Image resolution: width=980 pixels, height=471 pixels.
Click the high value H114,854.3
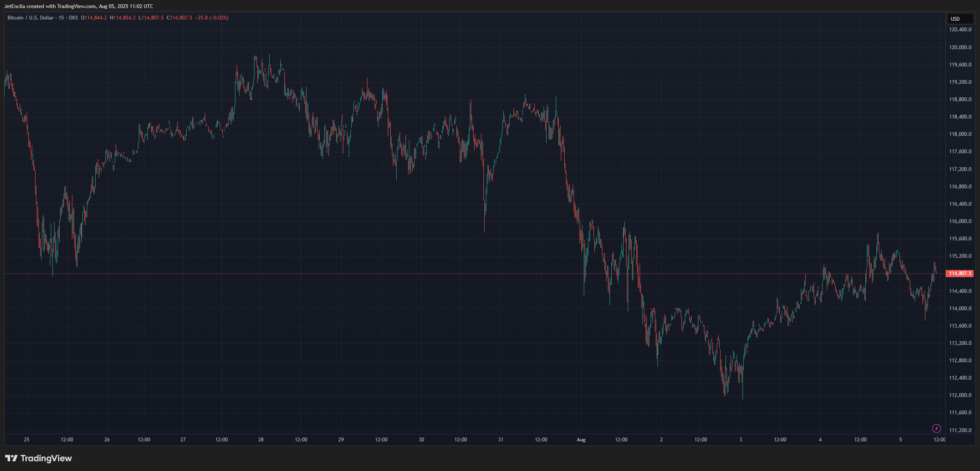pos(123,18)
